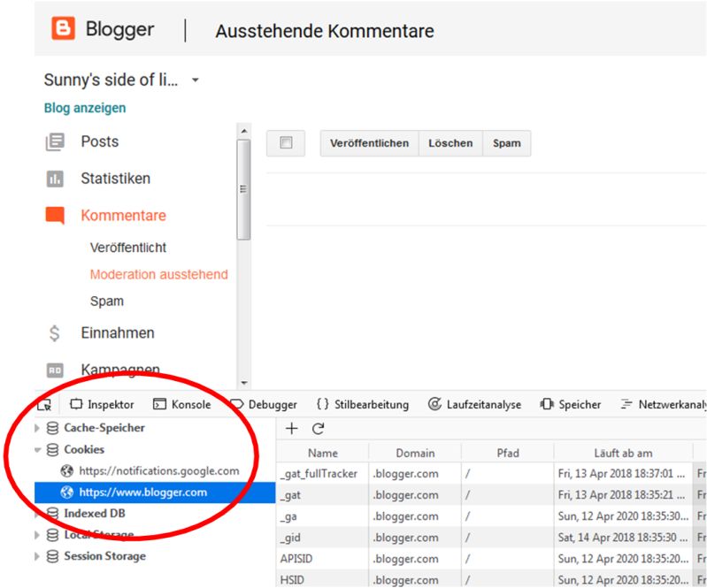Click the database icon beside Session Storage
This screenshot has width=707, height=588.
53,556
